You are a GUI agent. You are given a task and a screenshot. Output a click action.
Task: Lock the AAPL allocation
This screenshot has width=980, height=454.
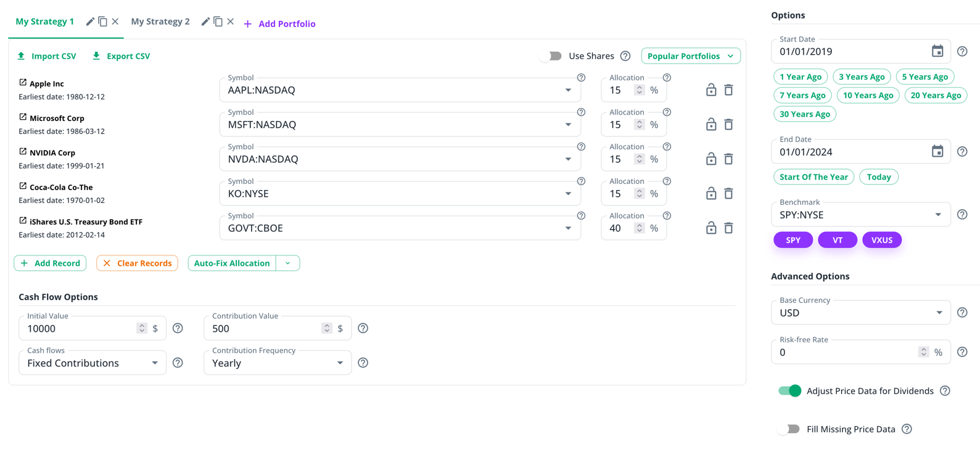tap(711, 90)
